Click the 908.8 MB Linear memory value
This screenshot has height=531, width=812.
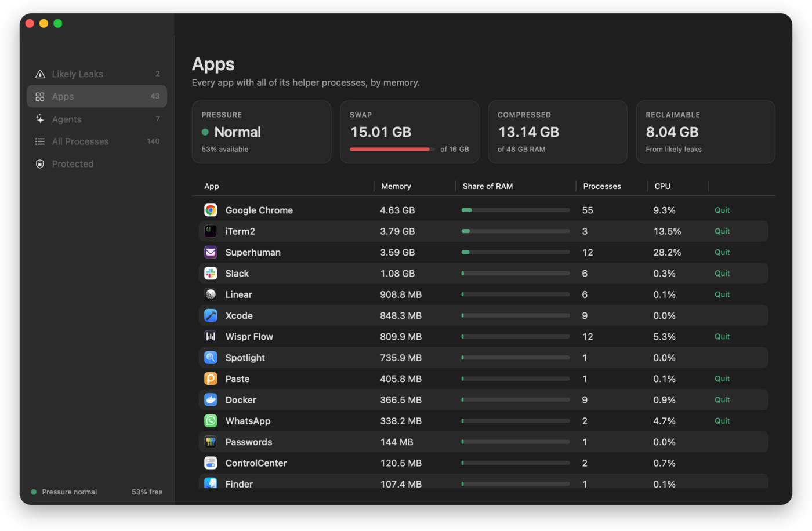(401, 294)
